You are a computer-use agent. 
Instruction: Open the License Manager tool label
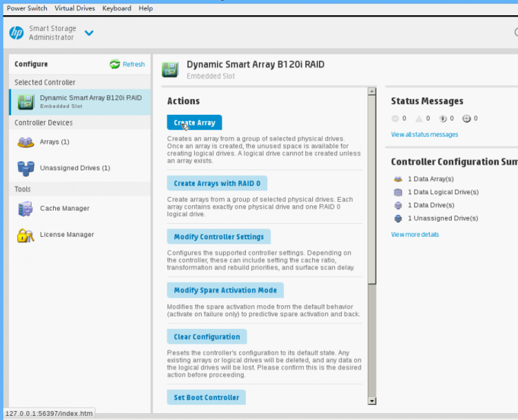point(67,234)
